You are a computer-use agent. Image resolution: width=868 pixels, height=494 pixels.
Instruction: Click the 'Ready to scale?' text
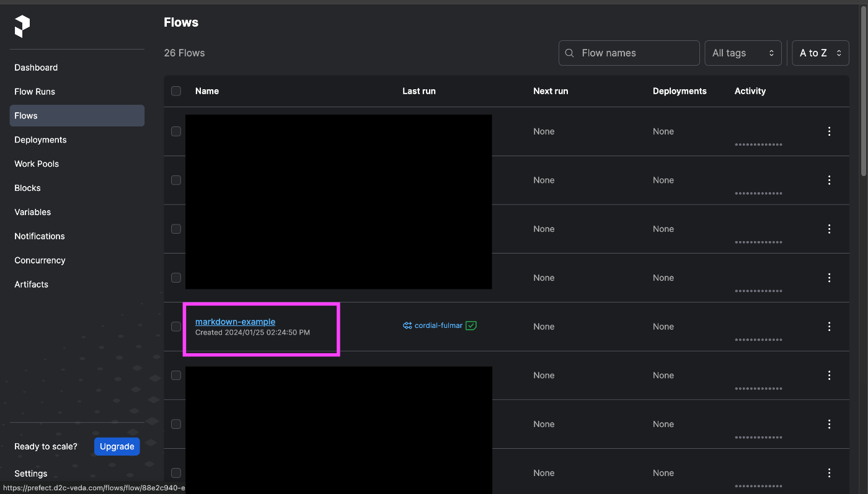[46, 447]
